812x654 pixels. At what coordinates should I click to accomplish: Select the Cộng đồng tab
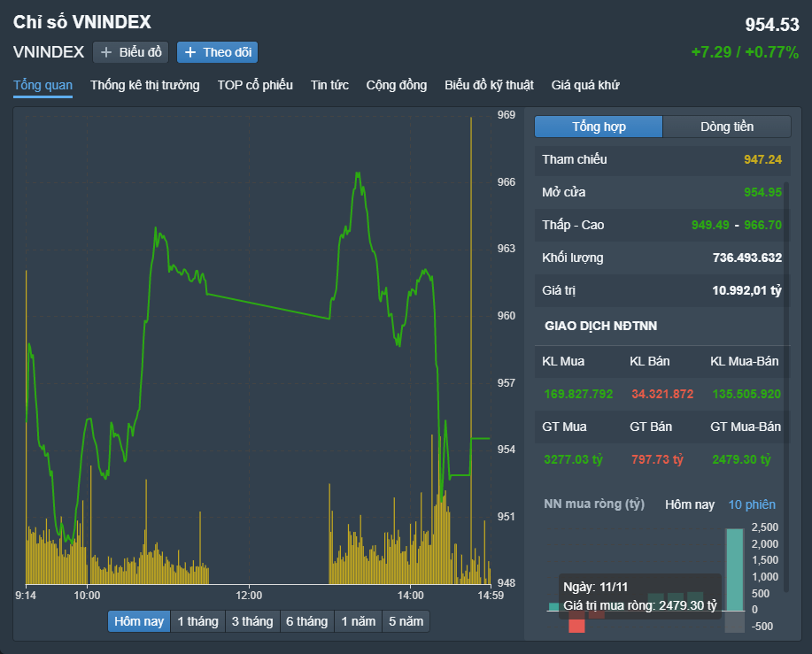click(x=397, y=85)
